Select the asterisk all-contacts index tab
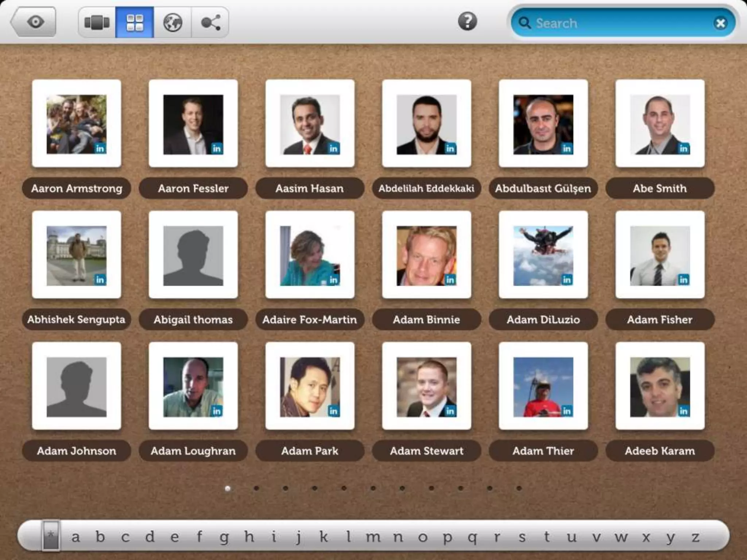This screenshot has width=747, height=560. [x=51, y=535]
